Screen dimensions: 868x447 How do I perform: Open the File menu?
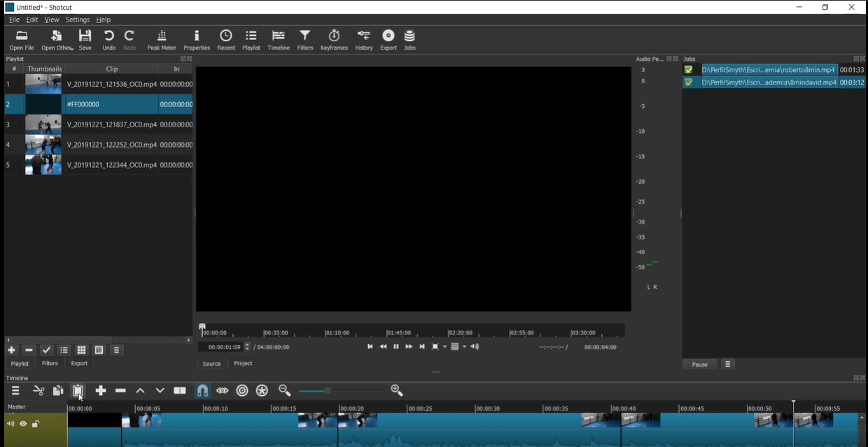coord(14,20)
